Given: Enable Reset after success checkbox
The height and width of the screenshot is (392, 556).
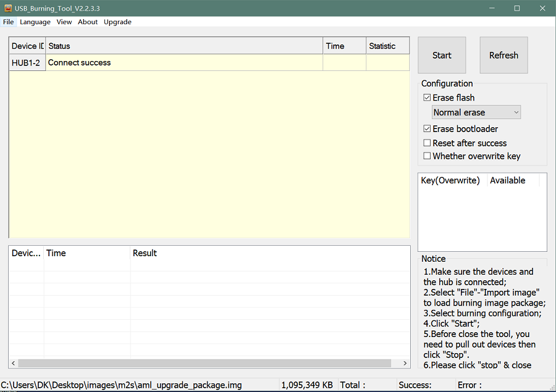Looking at the screenshot, I should coord(427,143).
